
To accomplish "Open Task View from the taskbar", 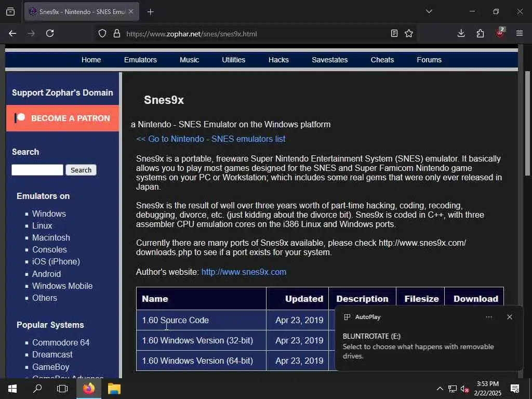I will 62,389.
